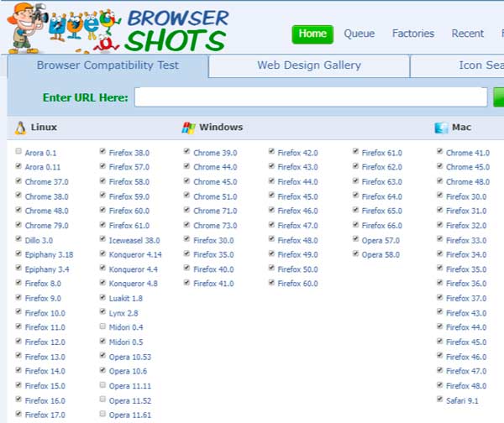Click the BrowserShots logo image
The image size is (504, 423).
coord(118,29)
